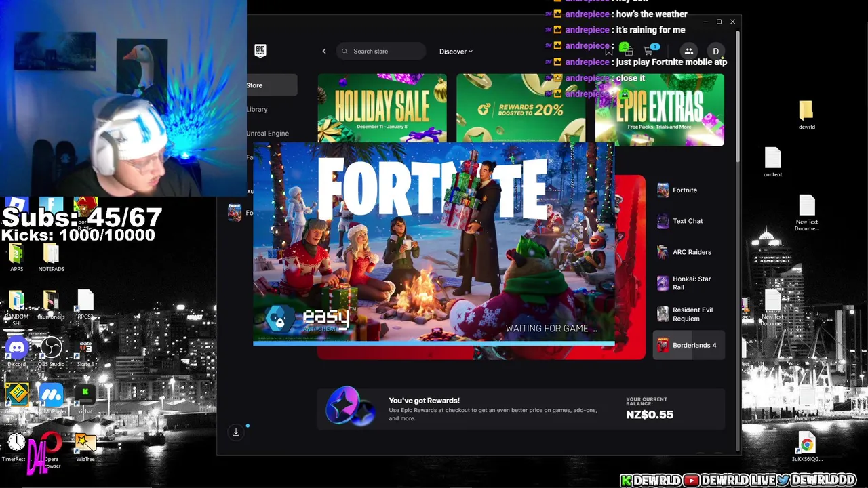Image resolution: width=868 pixels, height=488 pixels.
Task: Open the D profile avatar menu
Action: point(715,52)
